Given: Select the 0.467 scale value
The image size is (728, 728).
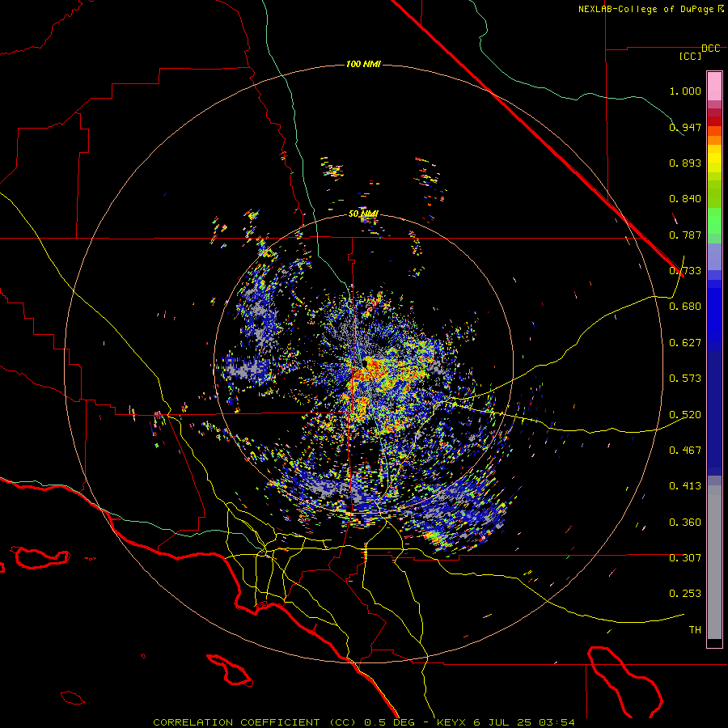Looking at the screenshot, I should (x=685, y=451).
